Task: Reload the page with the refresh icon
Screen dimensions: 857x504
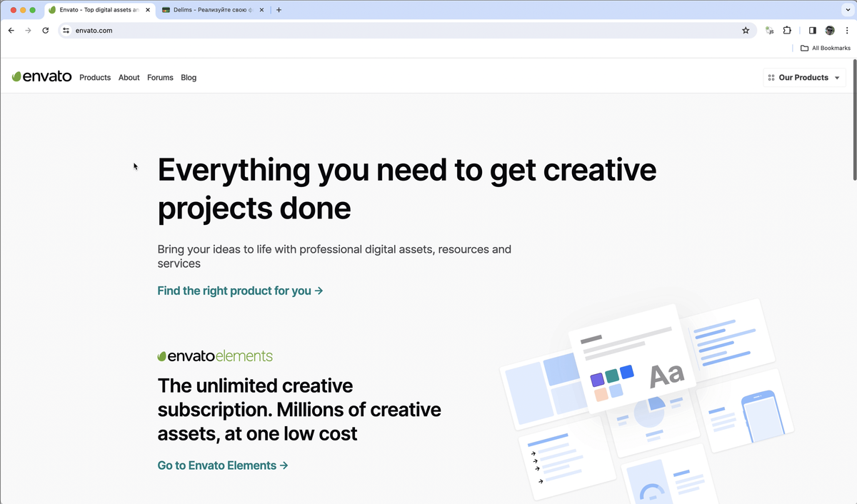Action: pos(46,31)
